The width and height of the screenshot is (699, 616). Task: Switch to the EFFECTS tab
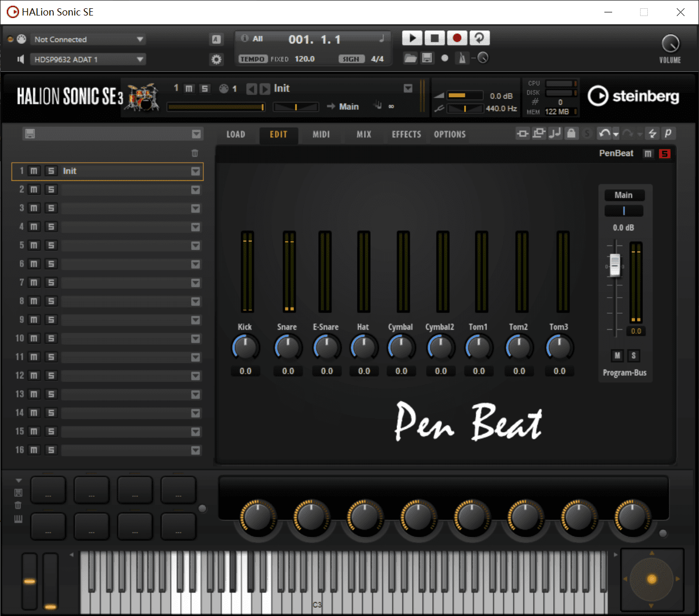406,134
